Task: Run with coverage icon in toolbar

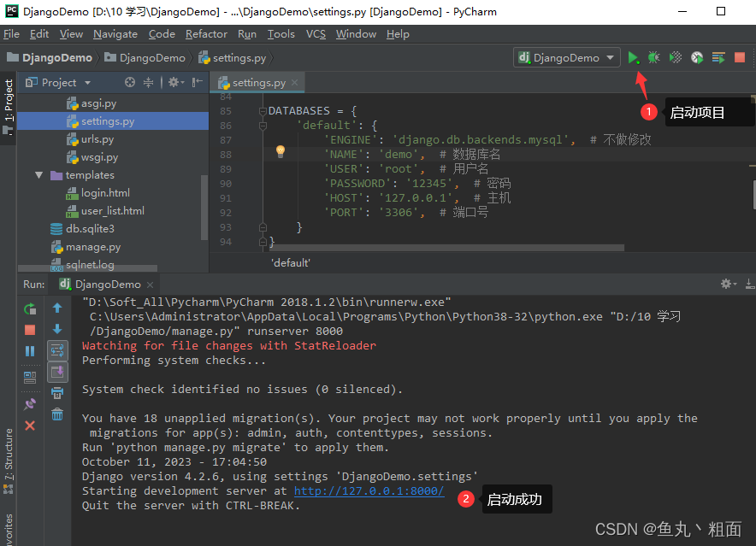Action: click(x=676, y=58)
